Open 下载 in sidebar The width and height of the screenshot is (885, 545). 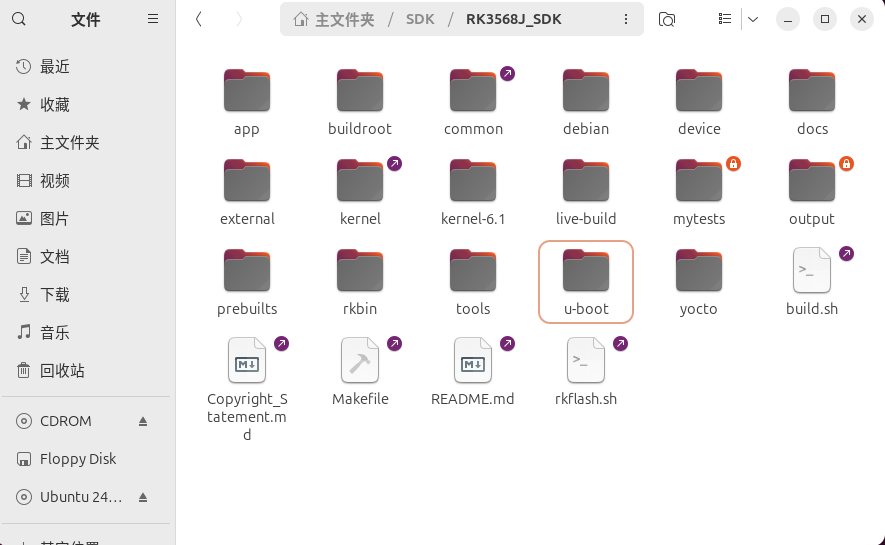(86, 295)
